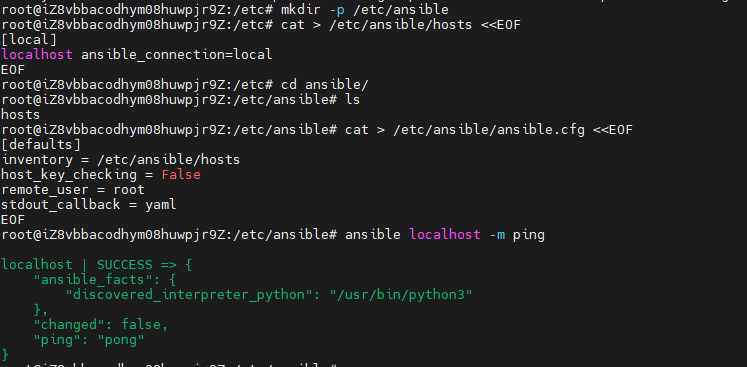Click the inventory = /etc/ansible/hosts line

[x=121, y=159]
